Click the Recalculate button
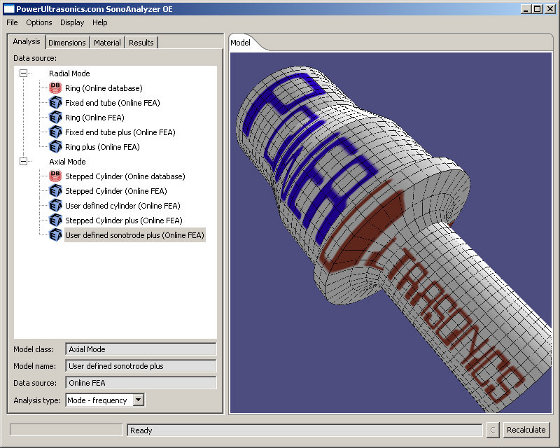 (526, 429)
